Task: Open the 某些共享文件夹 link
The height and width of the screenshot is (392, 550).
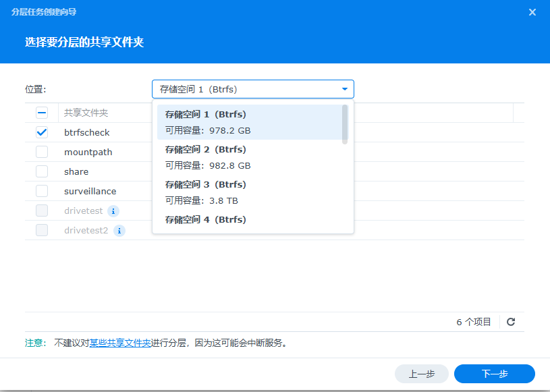Action: click(120, 343)
